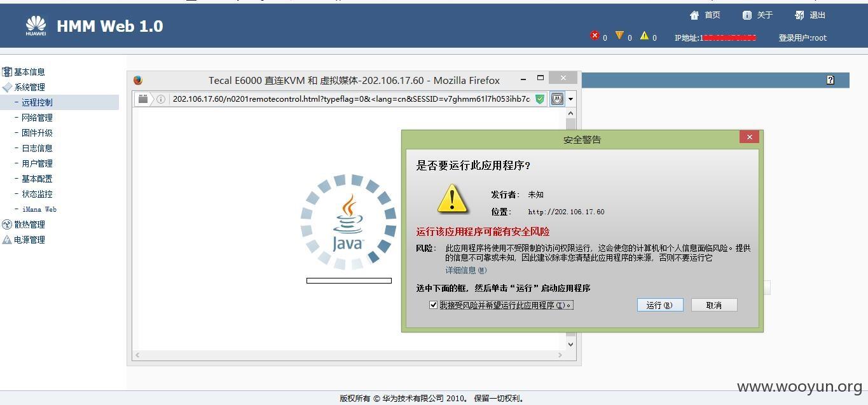Click the 首页 home icon
The height and width of the screenshot is (405, 868).
coord(694,15)
